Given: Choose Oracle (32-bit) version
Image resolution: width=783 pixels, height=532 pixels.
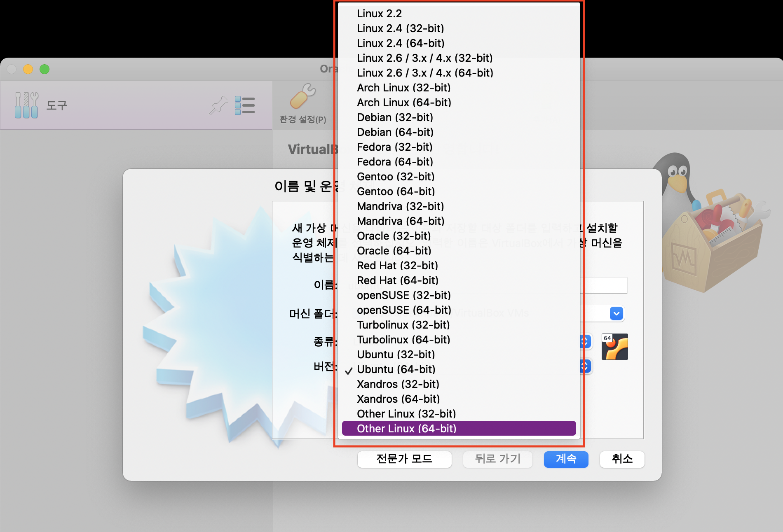Looking at the screenshot, I should point(459,236).
